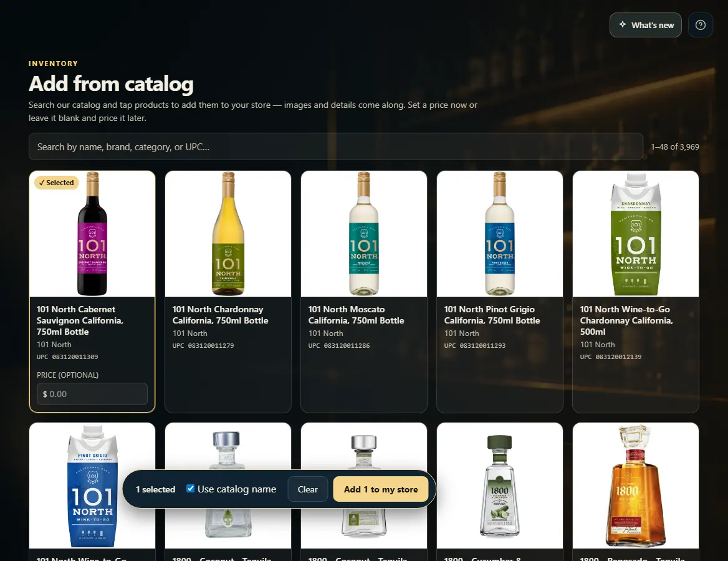Select the 101 North Pinot Grigio carton image
This screenshot has height=561, width=728.
(x=92, y=486)
